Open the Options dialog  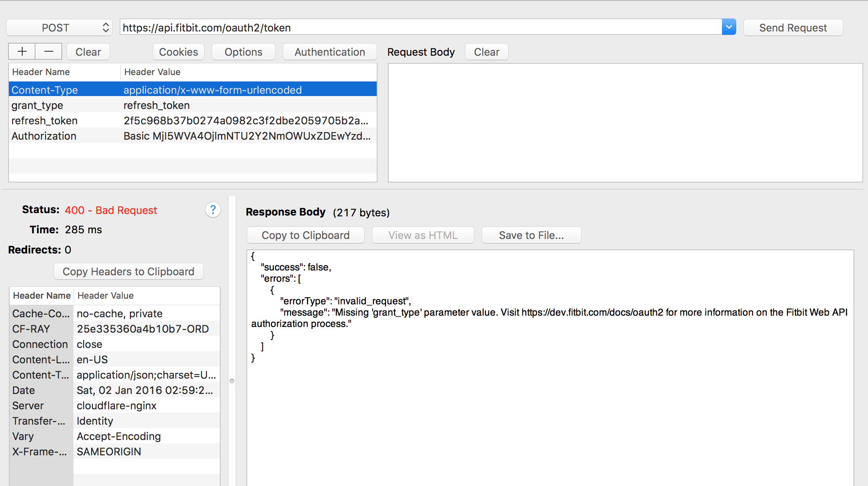[x=243, y=52]
